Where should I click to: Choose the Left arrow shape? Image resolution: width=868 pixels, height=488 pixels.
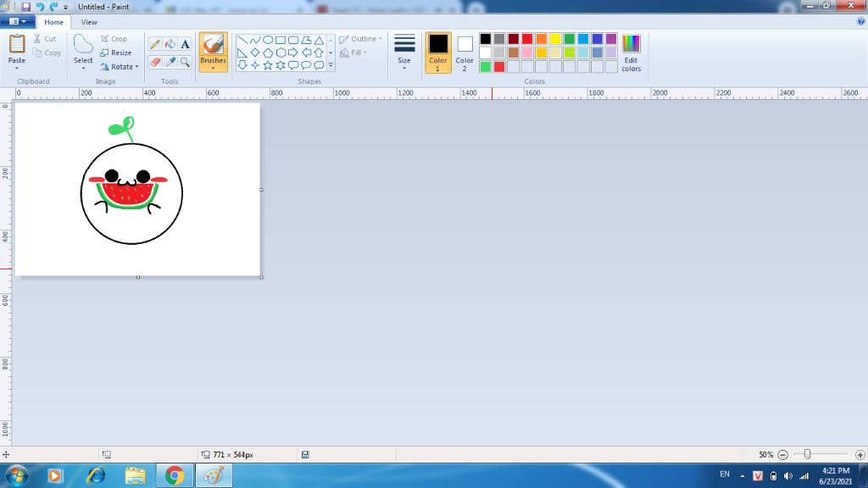tap(306, 53)
